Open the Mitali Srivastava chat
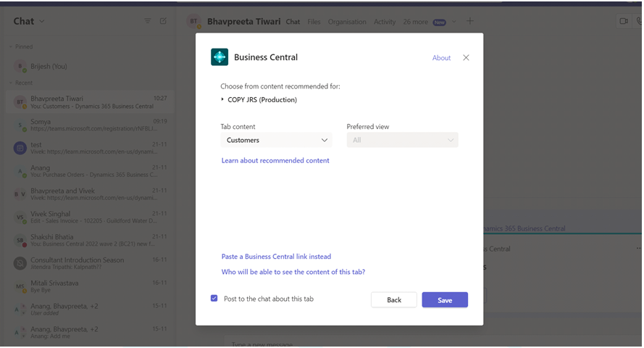The height and width of the screenshot is (348, 644). point(91,286)
